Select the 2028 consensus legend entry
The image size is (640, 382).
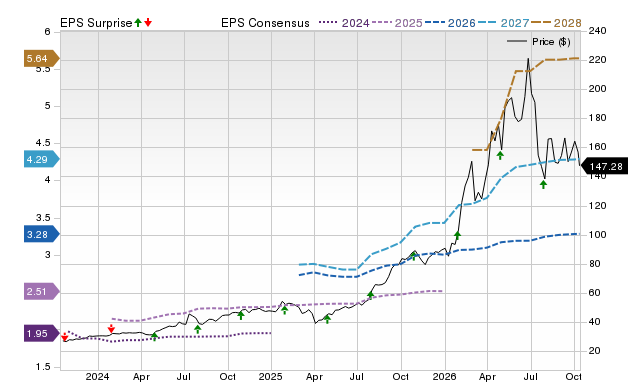point(556,23)
